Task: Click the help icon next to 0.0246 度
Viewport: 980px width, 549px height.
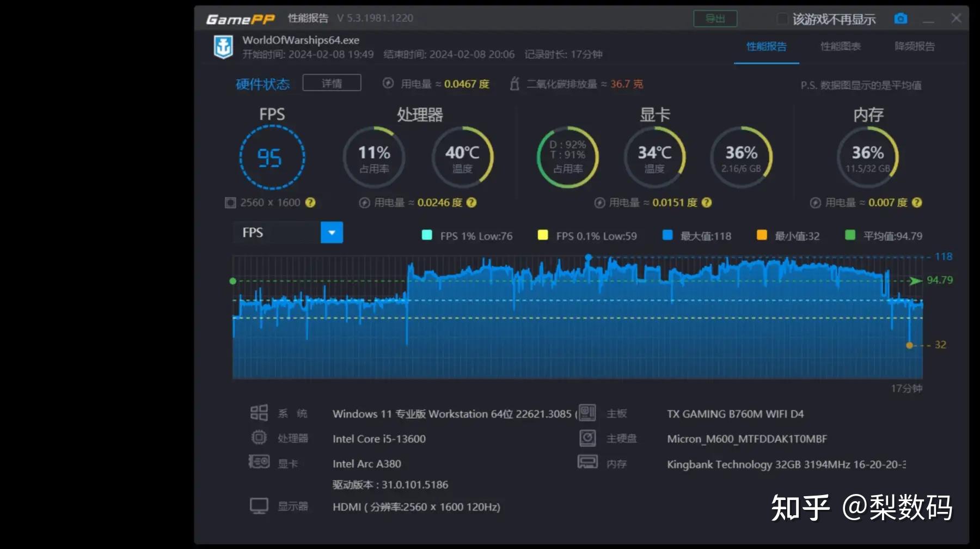Action: (471, 203)
